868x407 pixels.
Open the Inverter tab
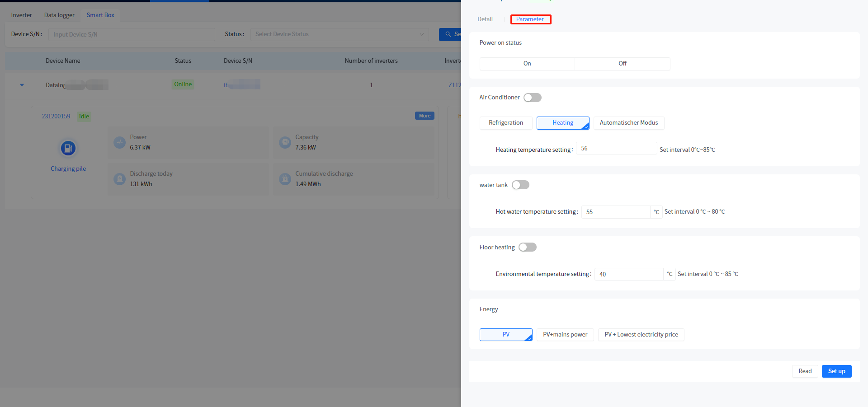tap(21, 15)
